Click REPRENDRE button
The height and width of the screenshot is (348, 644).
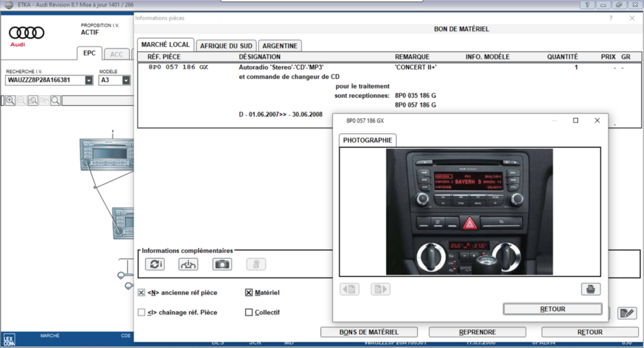(477, 332)
